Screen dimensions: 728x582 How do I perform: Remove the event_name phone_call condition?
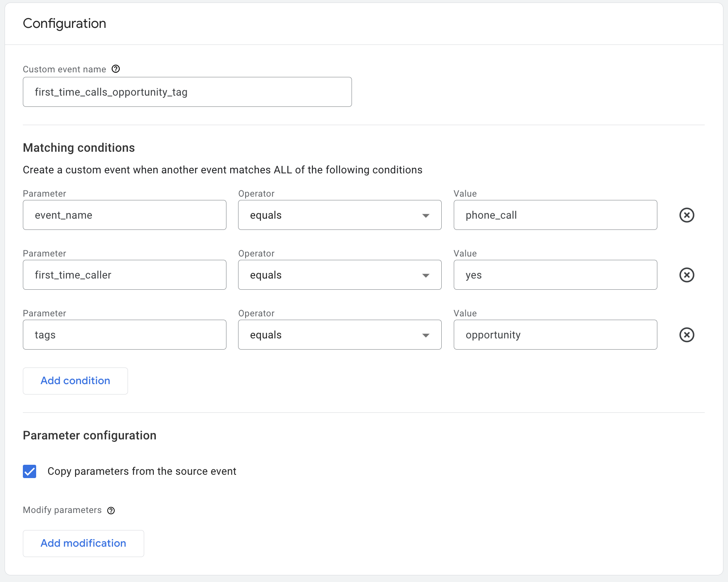pos(686,215)
